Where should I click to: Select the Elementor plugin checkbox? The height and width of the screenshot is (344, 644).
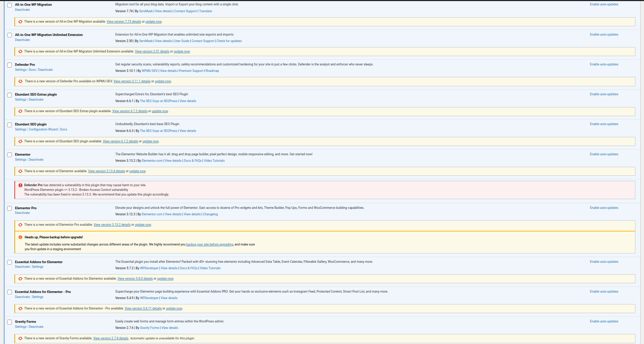pos(10,155)
